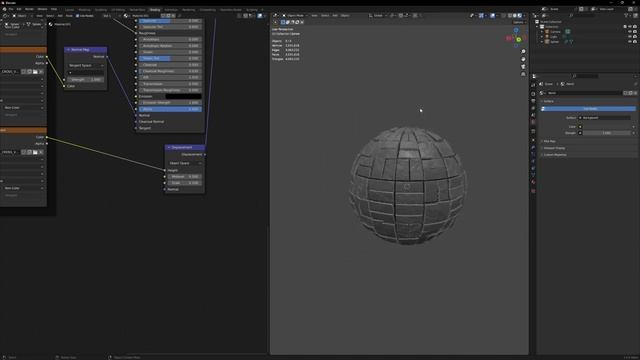The width and height of the screenshot is (640, 360).
Task: Open the Material properties tab icon
Action: [x=533, y=182]
